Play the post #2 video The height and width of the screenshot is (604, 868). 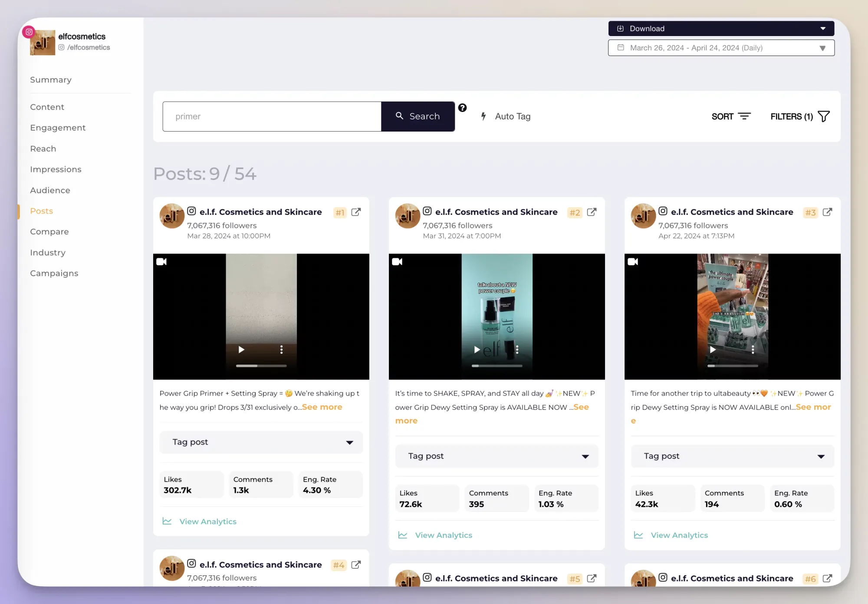(477, 350)
